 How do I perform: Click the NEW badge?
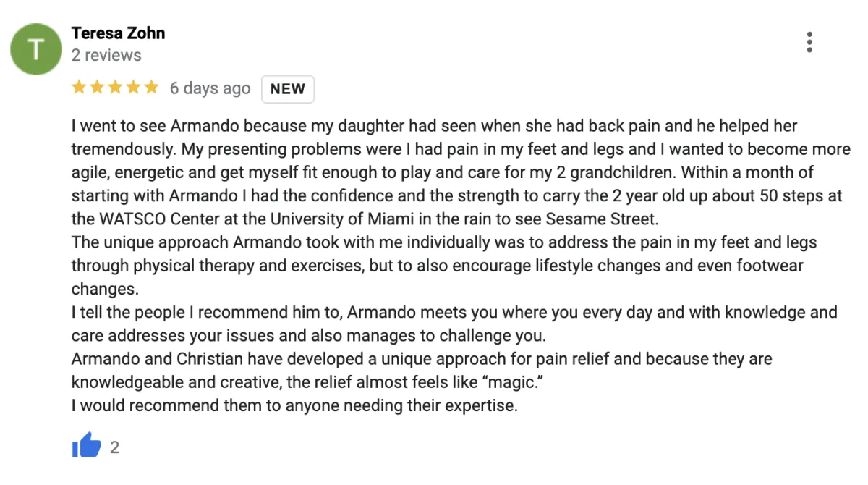tap(288, 89)
